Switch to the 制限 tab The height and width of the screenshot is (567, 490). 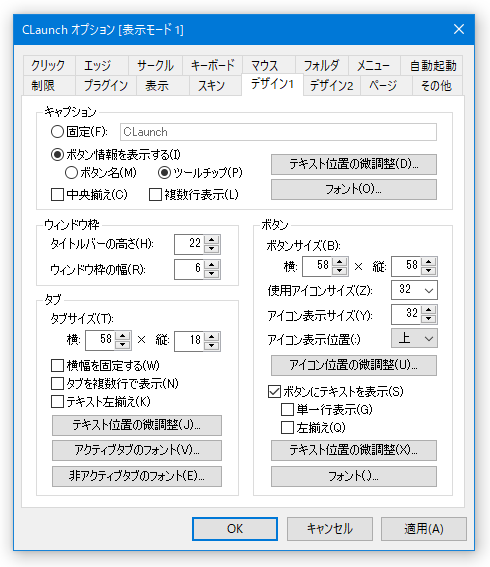48,86
